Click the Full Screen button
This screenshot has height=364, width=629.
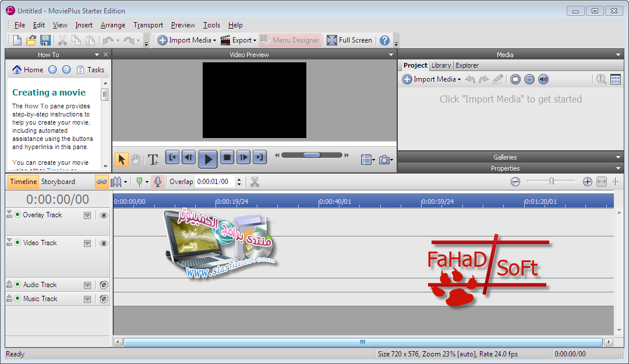pyautogui.click(x=349, y=40)
